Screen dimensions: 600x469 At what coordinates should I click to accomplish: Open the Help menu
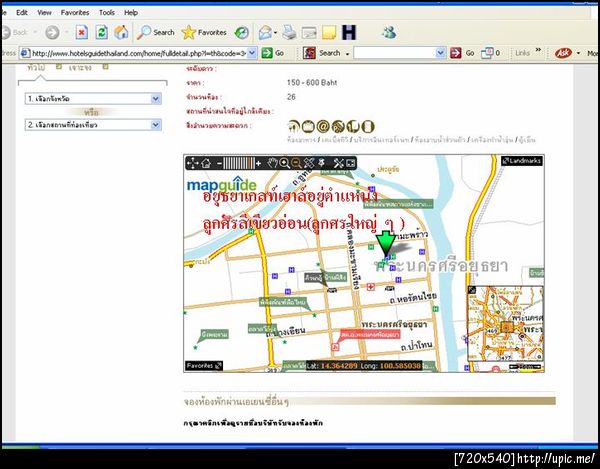[x=131, y=13]
